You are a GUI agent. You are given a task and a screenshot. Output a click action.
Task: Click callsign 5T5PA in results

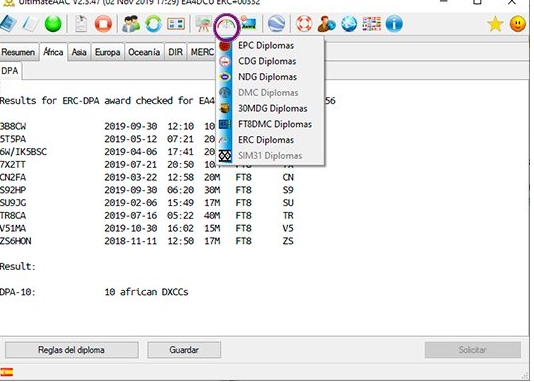pos(13,139)
